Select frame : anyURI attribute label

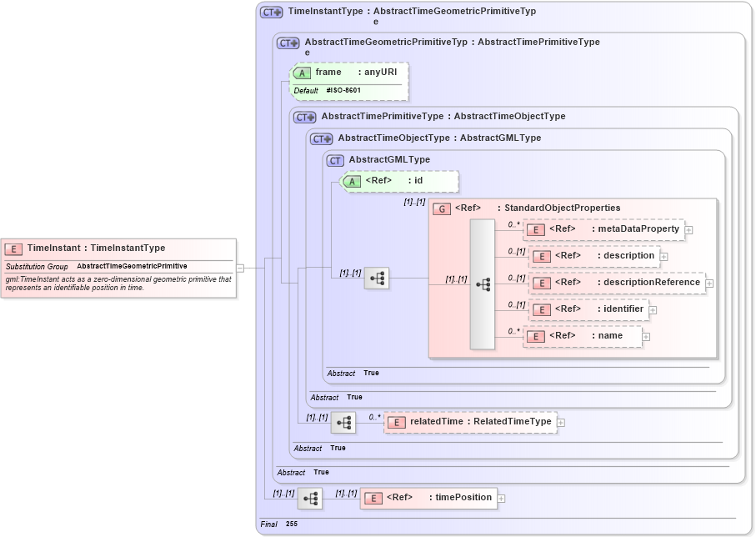(x=356, y=72)
